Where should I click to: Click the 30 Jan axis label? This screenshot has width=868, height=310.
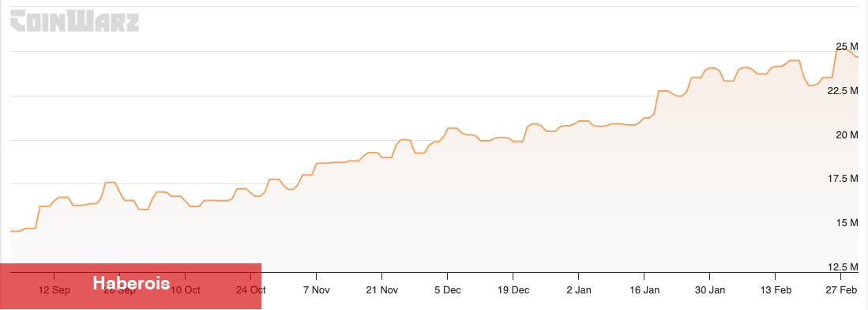(x=710, y=290)
